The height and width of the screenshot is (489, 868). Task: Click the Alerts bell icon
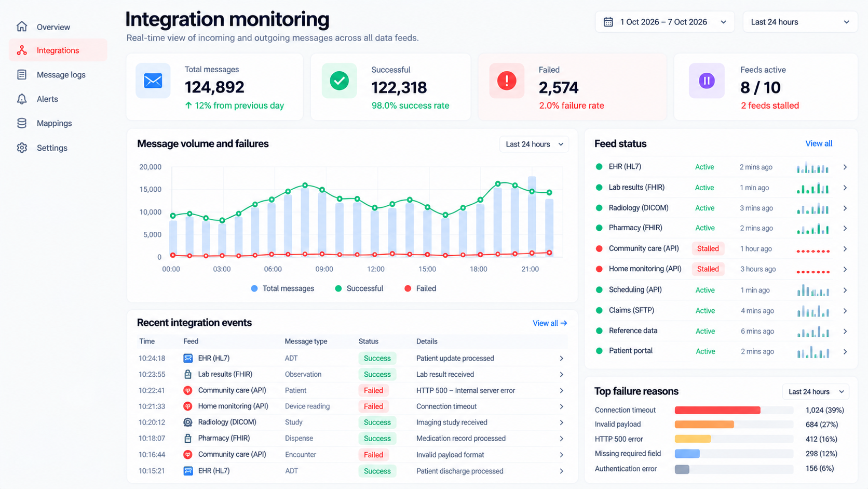[22, 99]
